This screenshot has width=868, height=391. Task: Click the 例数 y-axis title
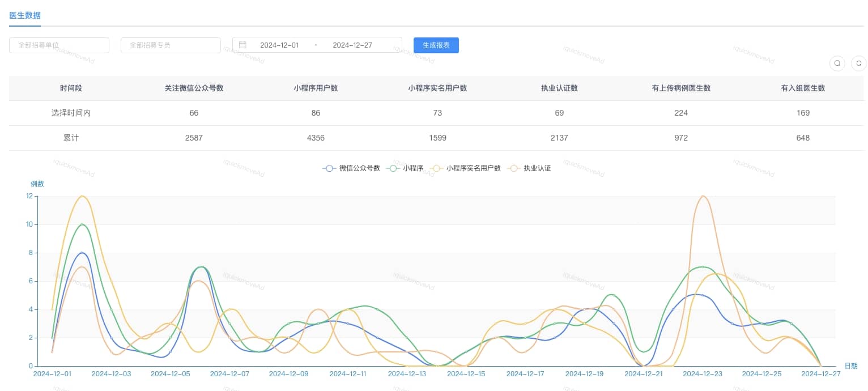(37, 184)
